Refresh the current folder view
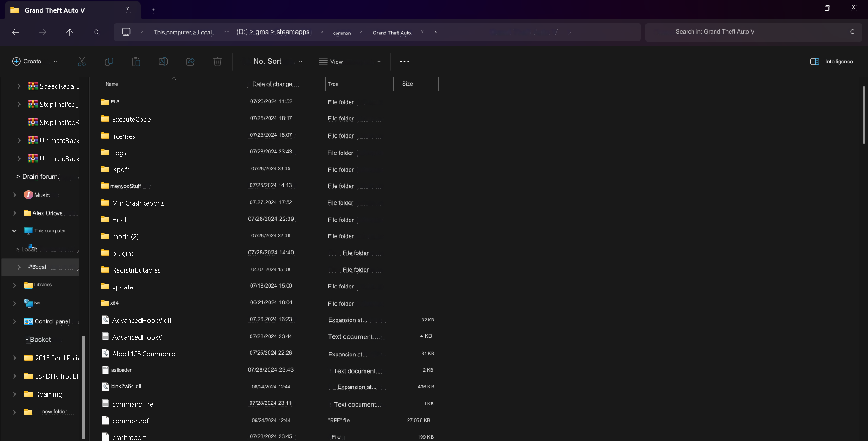This screenshot has height=441, width=868. coord(96,32)
